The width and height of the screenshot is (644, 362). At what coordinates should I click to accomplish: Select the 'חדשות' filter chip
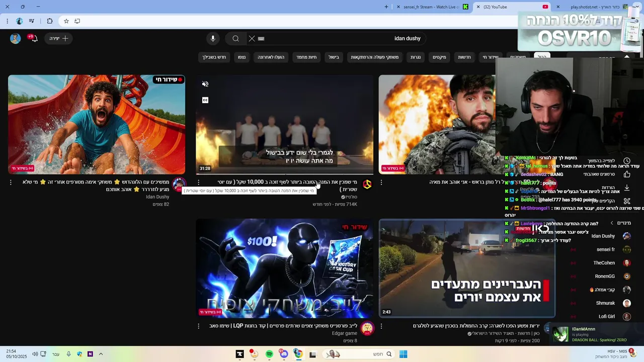click(x=464, y=57)
